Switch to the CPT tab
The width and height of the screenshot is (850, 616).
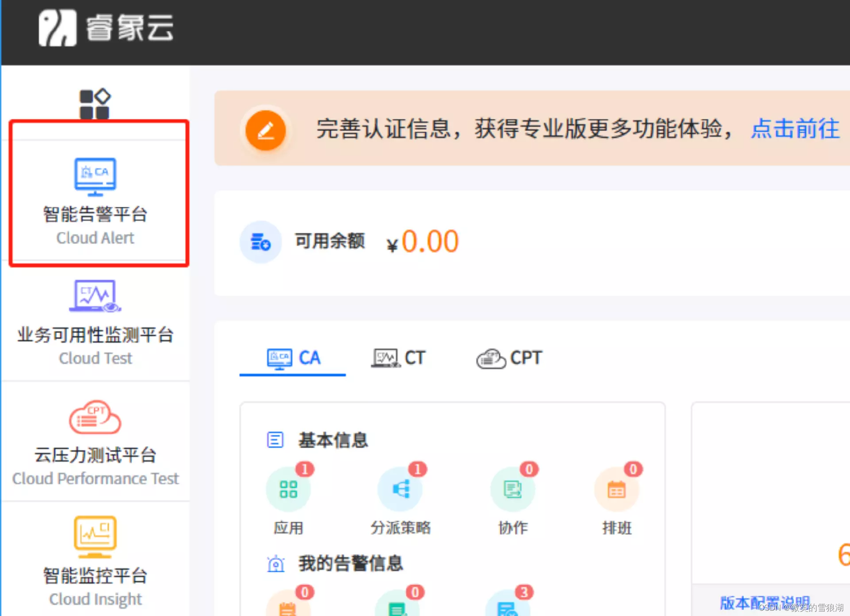509,358
